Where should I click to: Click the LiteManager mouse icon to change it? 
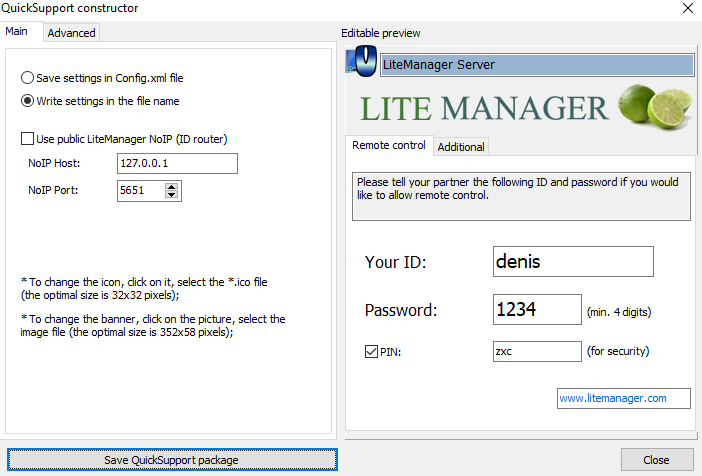pos(362,62)
